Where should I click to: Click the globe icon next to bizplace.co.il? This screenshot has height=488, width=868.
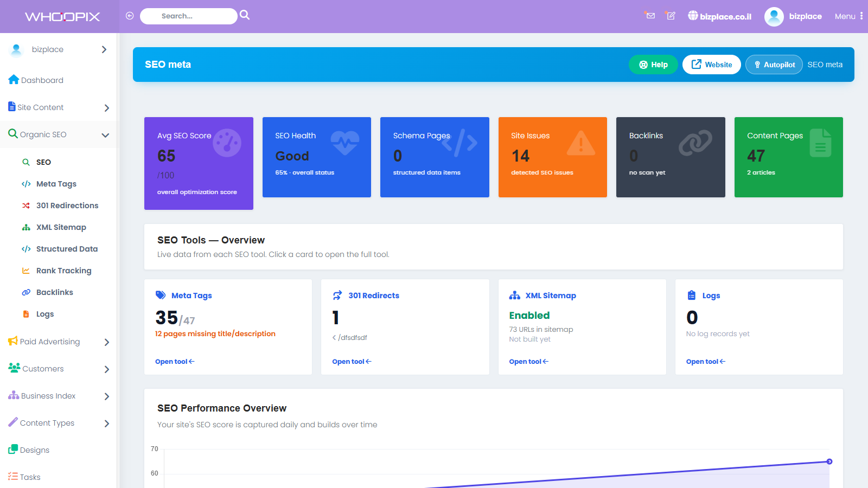[x=693, y=16]
